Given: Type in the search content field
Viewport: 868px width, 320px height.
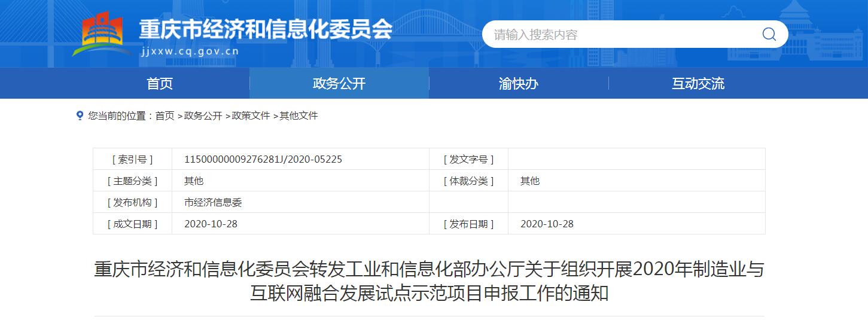Looking at the screenshot, I should click(616, 34).
